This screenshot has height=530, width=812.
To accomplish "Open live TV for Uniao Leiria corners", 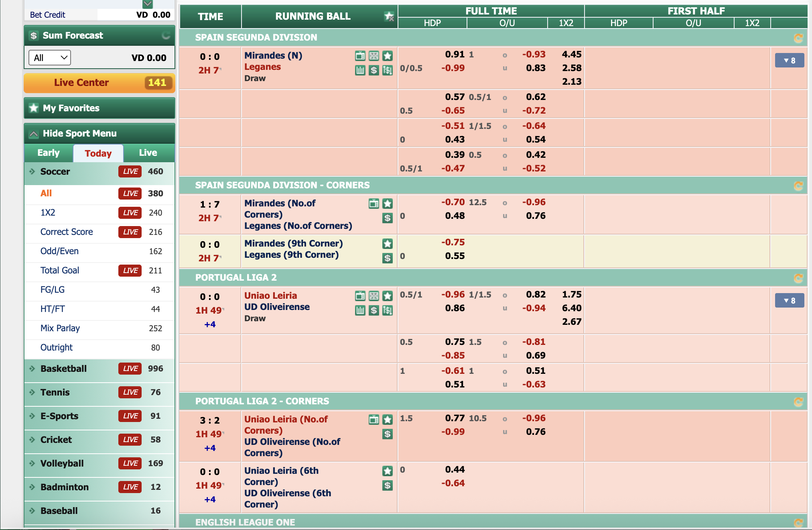I will click(x=374, y=420).
